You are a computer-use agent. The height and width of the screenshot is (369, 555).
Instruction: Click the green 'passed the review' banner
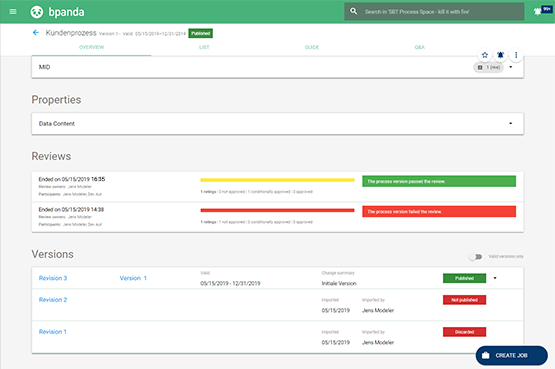point(439,181)
